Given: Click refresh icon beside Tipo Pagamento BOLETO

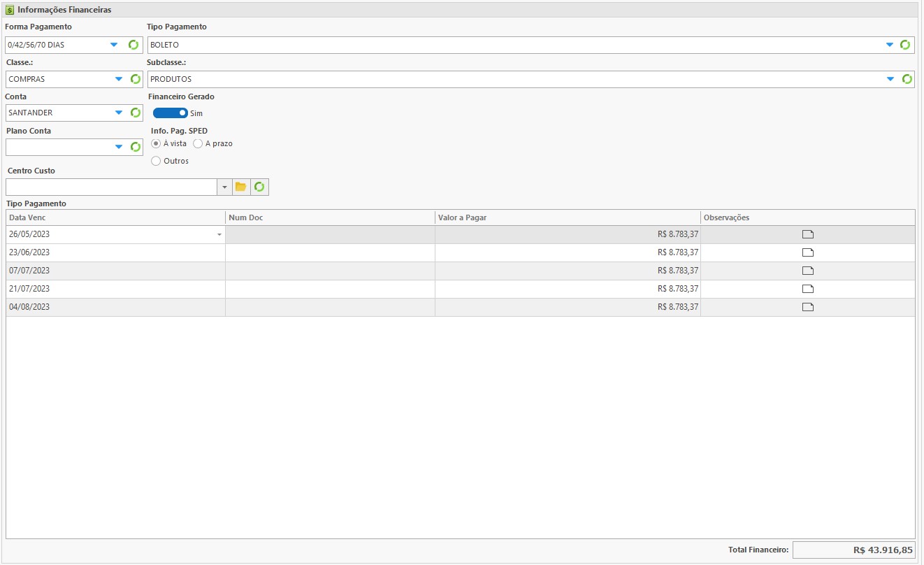Looking at the screenshot, I should point(905,45).
